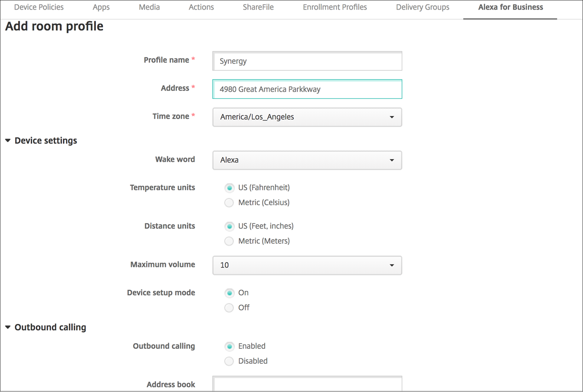Collapse the Outbound calling section

pos(8,328)
